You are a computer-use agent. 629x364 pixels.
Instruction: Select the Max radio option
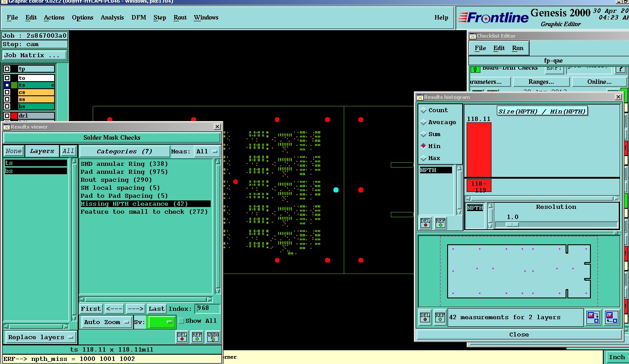click(x=423, y=158)
